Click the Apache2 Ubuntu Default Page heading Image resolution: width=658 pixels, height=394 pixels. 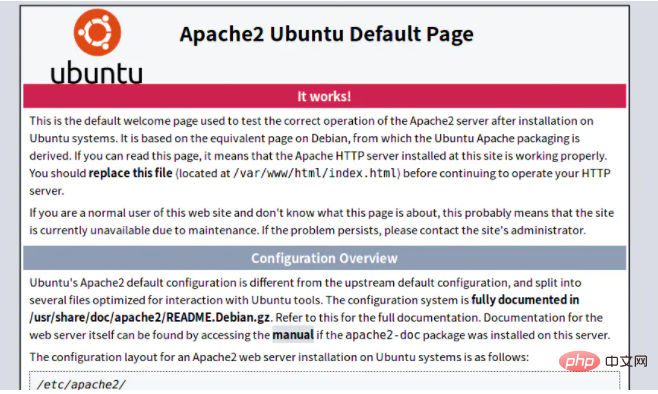click(x=326, y=34)
